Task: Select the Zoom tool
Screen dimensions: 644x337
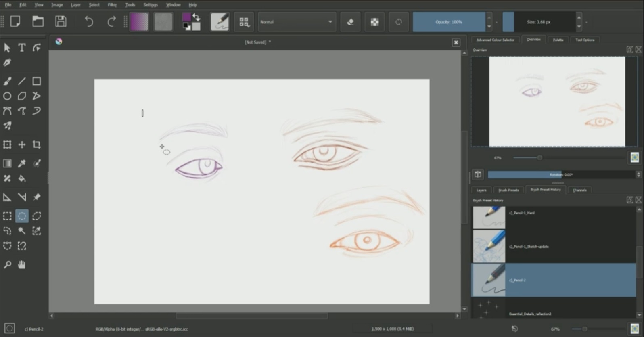Action: pos(7,265)
